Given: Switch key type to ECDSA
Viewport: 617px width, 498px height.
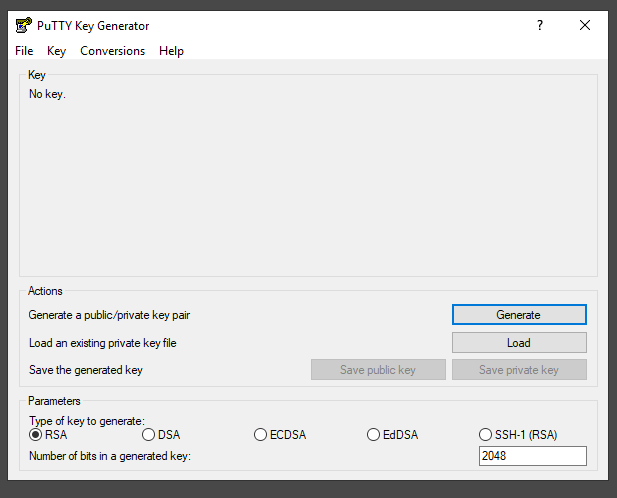Looking at the screenshot, I should click(261, 435).
